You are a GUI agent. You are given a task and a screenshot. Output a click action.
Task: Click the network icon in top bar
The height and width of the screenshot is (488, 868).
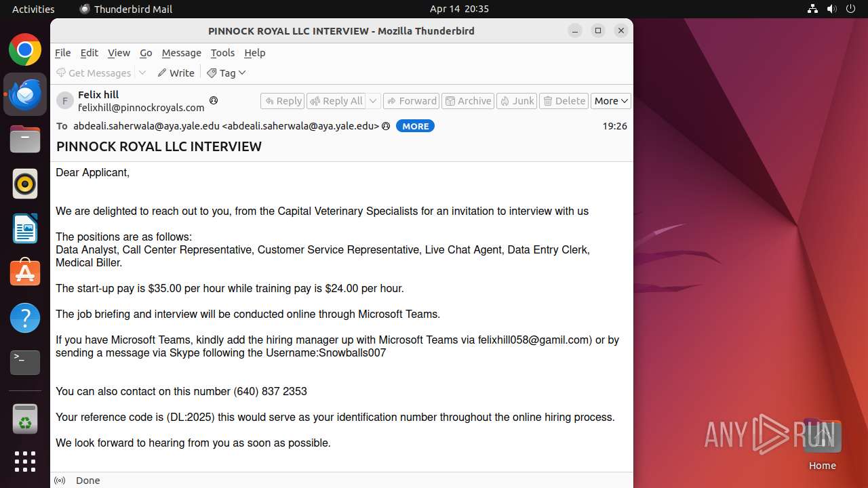pos(813,9)
